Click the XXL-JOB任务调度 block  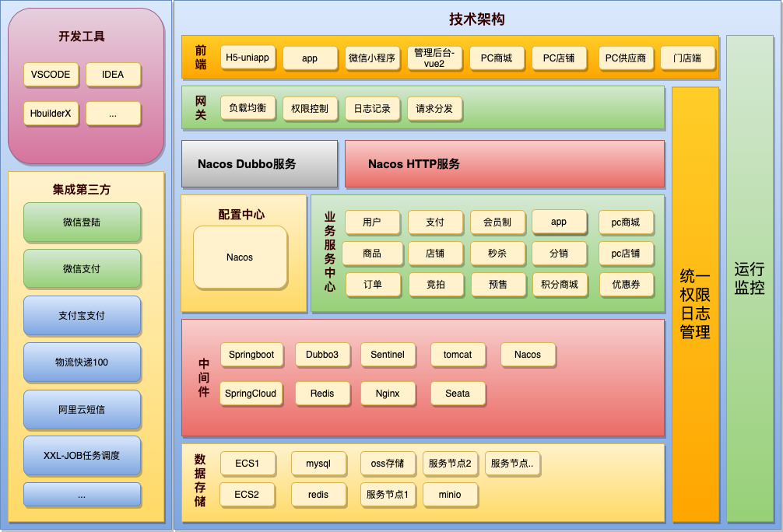coord(82,456)
